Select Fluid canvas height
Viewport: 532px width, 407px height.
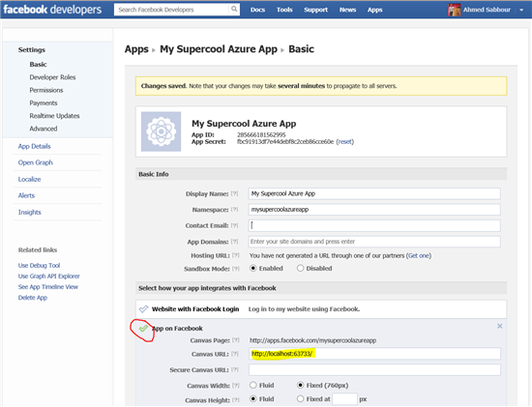(253, 399)
